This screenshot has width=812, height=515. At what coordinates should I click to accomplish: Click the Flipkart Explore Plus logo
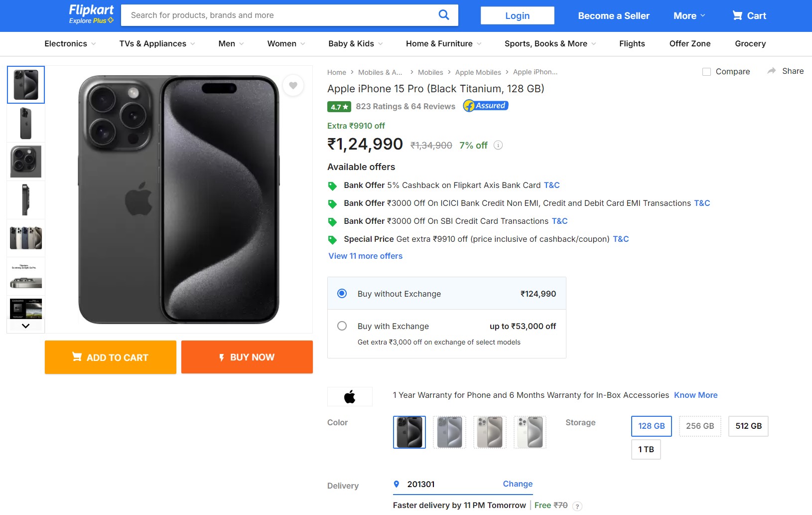pos(91,14)
